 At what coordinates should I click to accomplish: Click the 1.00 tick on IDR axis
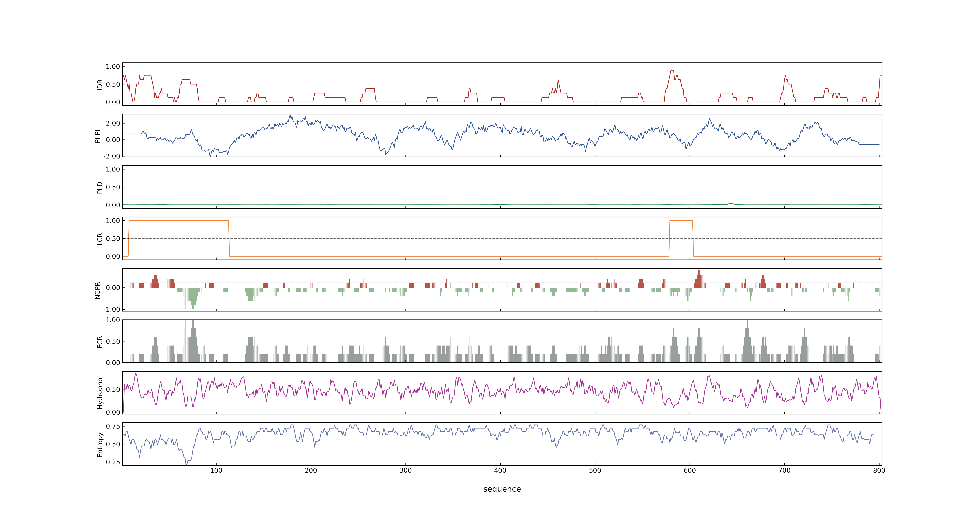point(113,67)
